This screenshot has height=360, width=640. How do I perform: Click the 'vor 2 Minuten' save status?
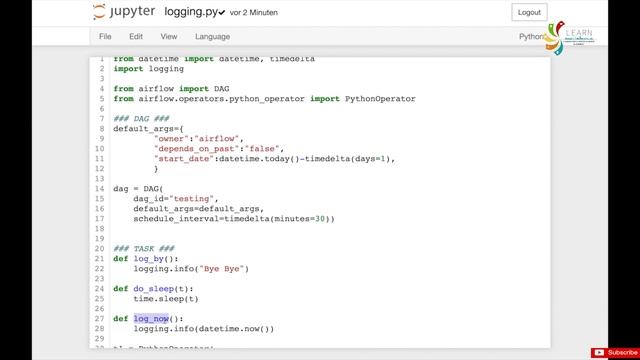click(x=253, y=13)
